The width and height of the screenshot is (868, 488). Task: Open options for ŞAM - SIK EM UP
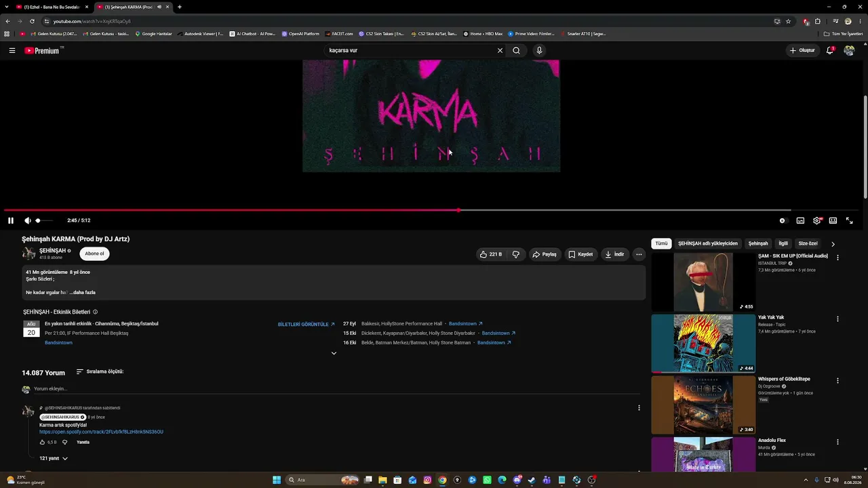(x=837, y=258)
